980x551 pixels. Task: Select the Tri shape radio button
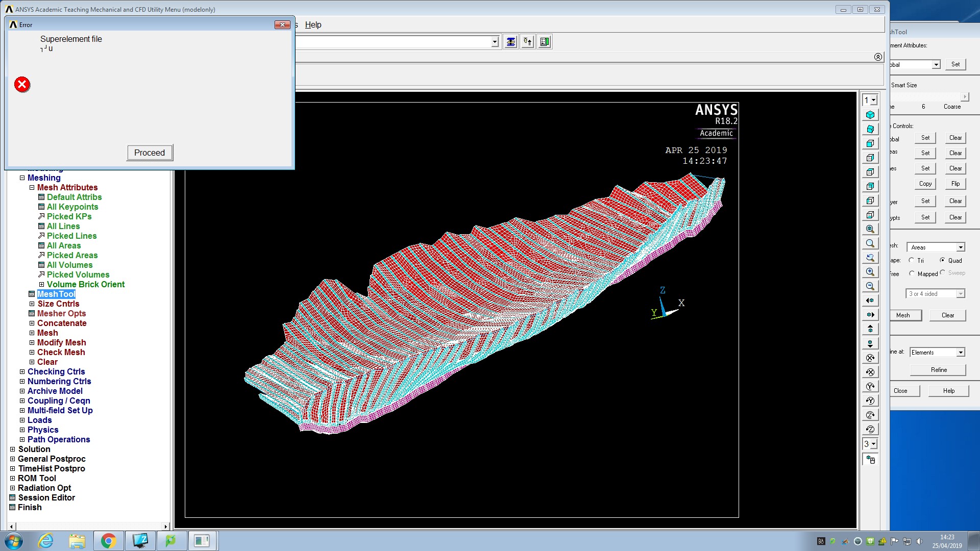pyautogui.click(x=912, y=260)
